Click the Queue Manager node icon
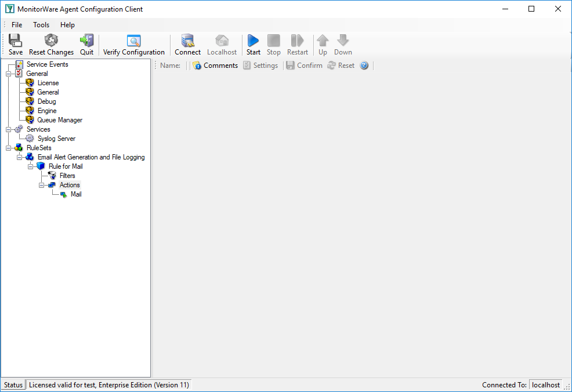 coord(30,120)
